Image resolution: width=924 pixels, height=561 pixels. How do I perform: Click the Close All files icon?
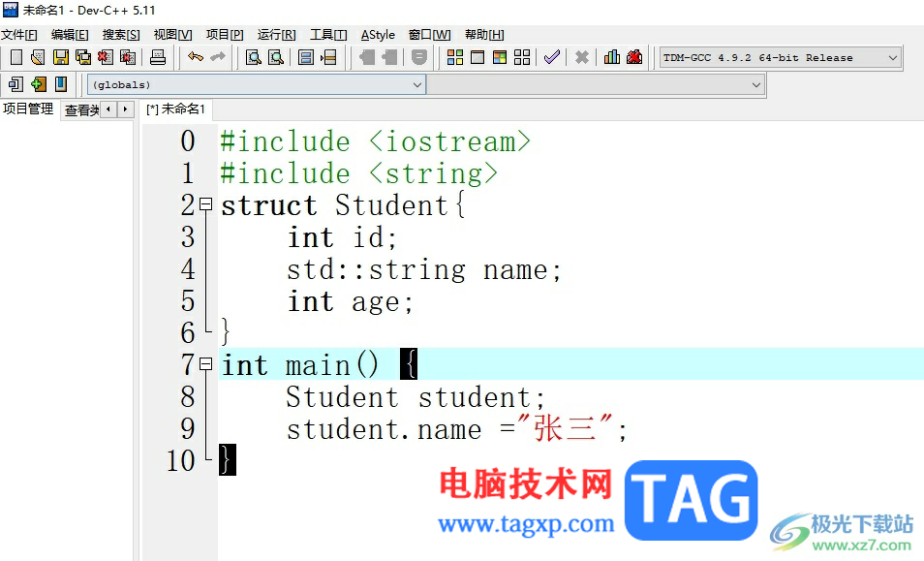click(128, 57)
